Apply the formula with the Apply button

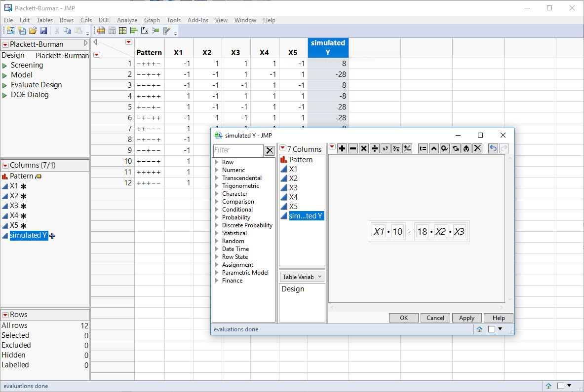(x=467, y=318)
